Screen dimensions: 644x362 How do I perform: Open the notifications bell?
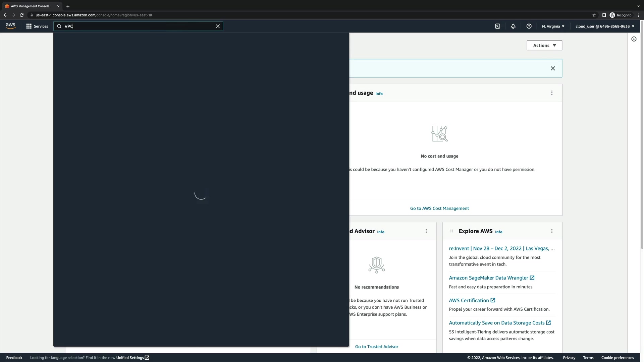[513, 26]
